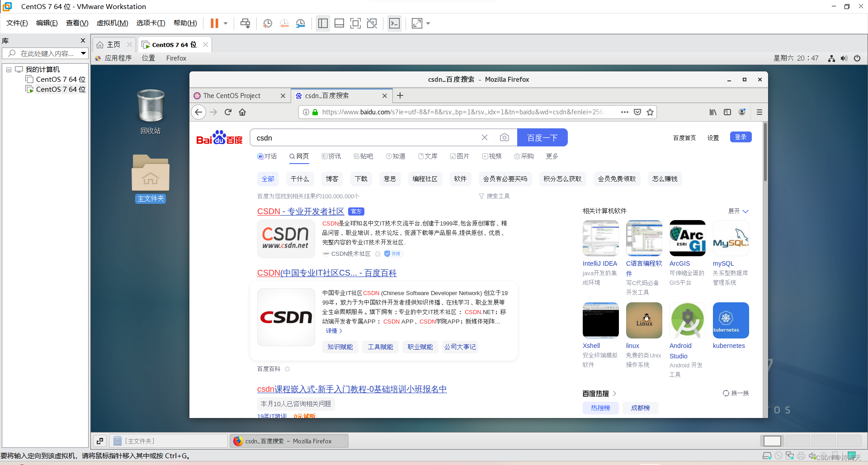The width and height of the screenshot is (868, 465).
Task: Save page to Pocket icon
Action: click(x=637, y=112)
